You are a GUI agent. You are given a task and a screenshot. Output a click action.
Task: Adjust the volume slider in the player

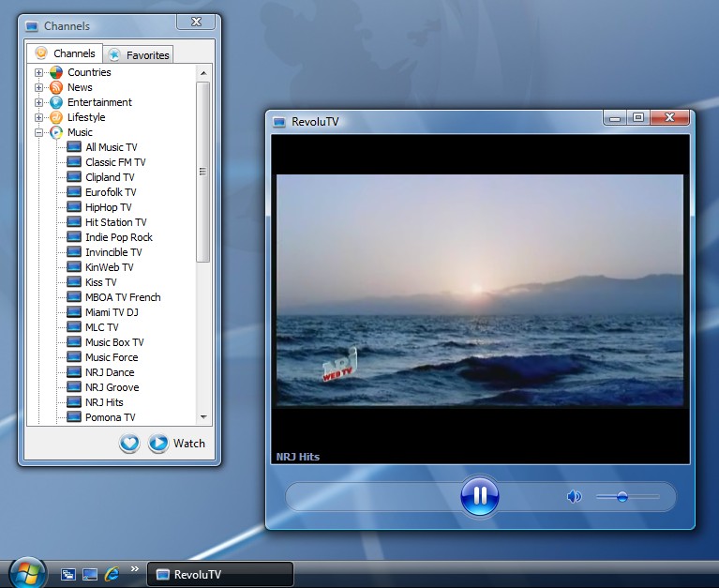[x=622, y=497]
